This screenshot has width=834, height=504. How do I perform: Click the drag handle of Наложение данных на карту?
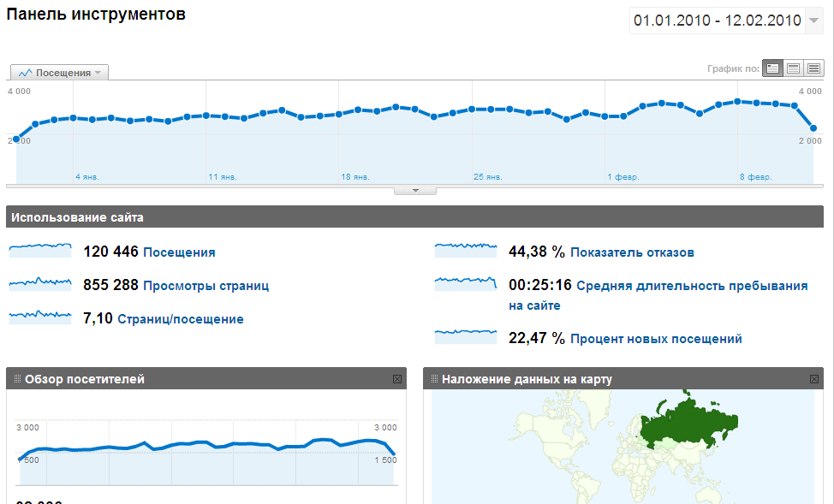pyautogui.click(x=434, y=379)
